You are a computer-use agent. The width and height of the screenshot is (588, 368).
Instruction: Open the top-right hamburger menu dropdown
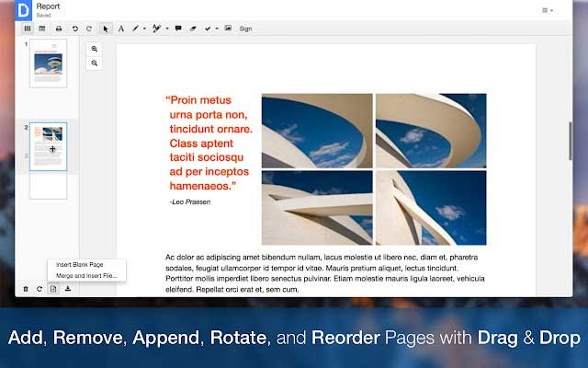click(x=548, y=10)
